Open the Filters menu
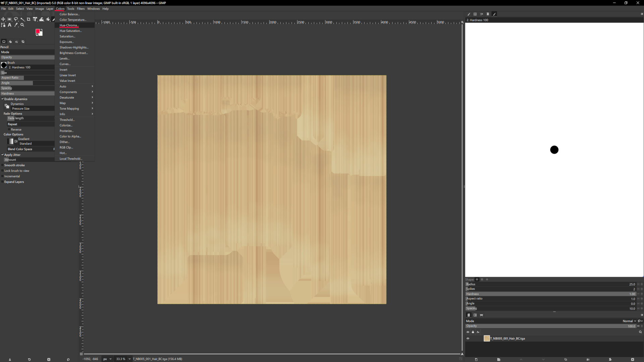Image resolution: width=644 pixels, height=362 pixels. pos(81,9)
